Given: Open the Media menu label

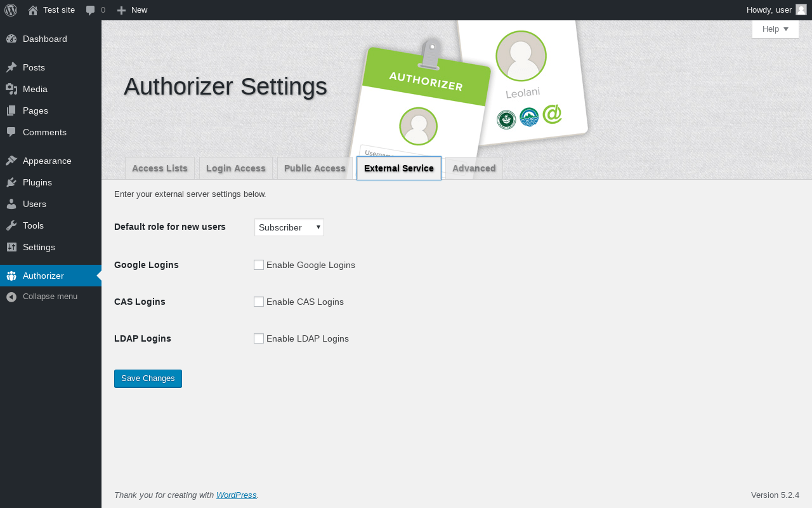Looking at the screenshot, I should (x=35, y=89).
